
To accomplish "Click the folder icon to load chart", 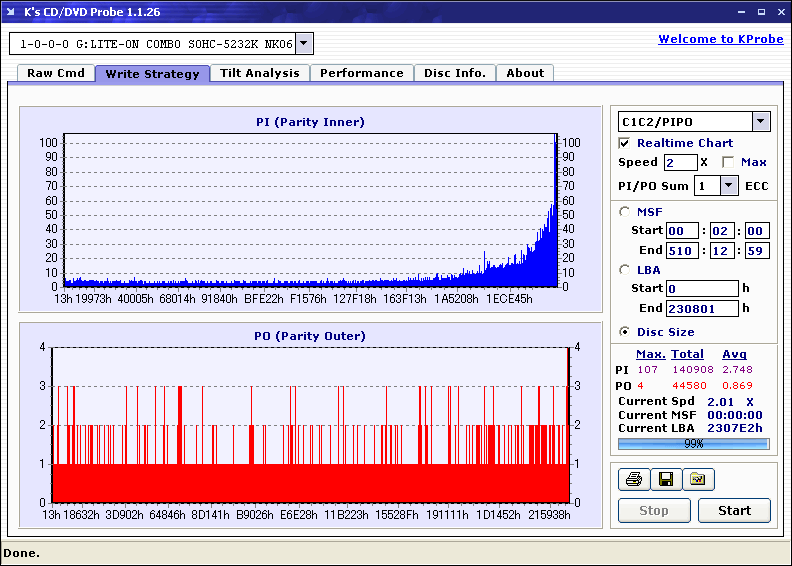I will coord(698,480).
